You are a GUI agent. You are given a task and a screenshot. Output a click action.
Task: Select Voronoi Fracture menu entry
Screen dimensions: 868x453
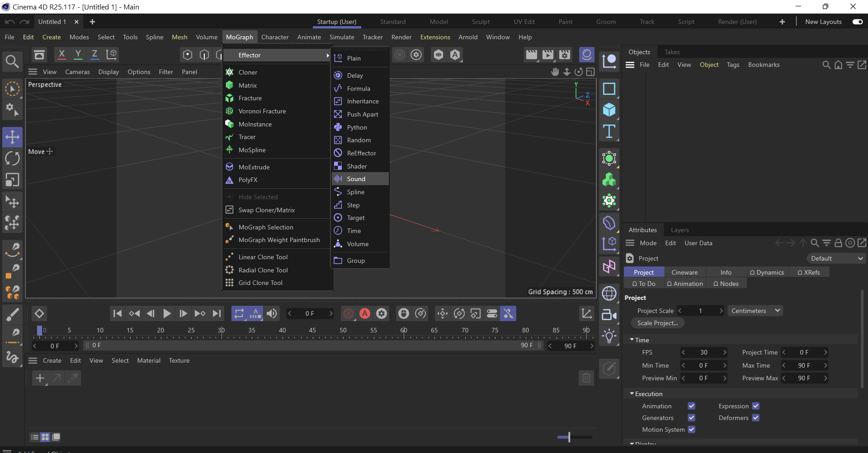pos(278,111)
